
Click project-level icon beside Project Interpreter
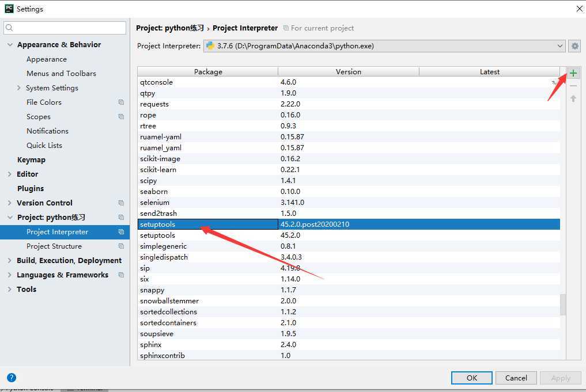point(121,231)
